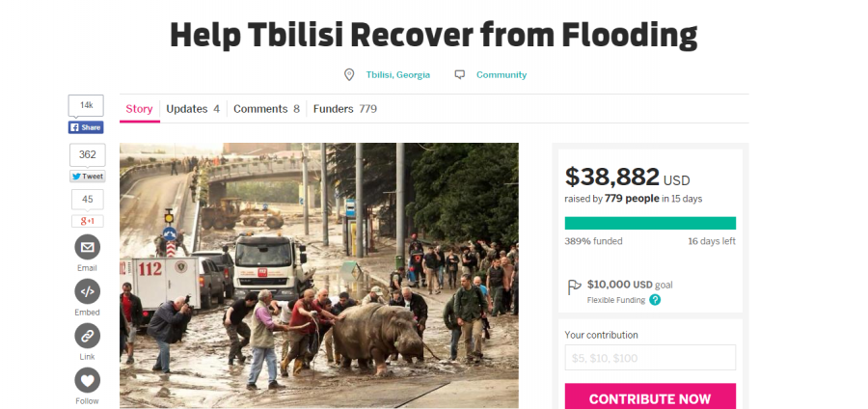Viewport: 868px width, 409px height.
Task: Click the Google +1 button
Action: pos(88,221)
